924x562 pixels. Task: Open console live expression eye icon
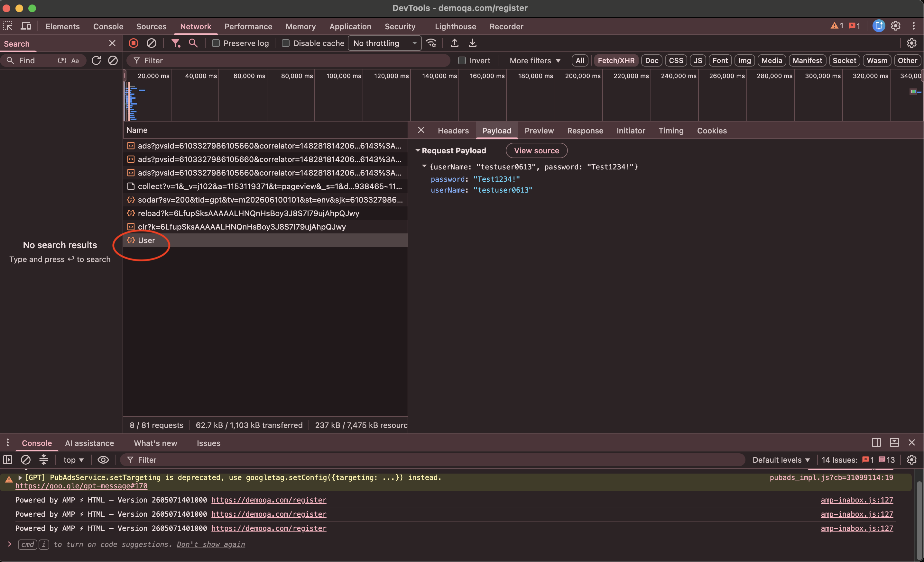[x=103, y=460]
